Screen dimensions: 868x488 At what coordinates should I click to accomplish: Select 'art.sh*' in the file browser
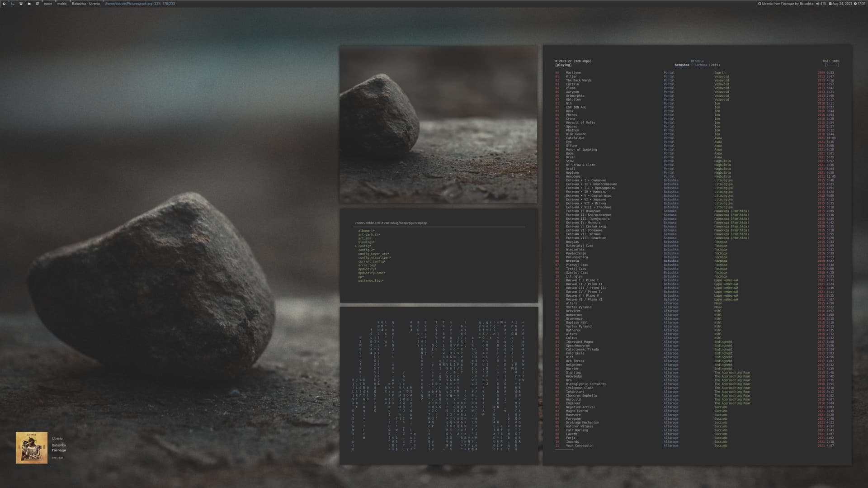coord(364,238)
